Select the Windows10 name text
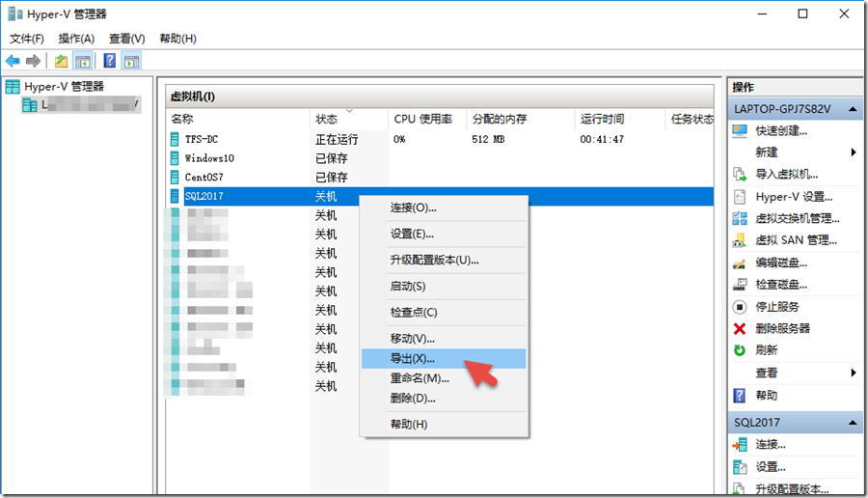This screenshot has width=868, height=498. pos(209,158)
